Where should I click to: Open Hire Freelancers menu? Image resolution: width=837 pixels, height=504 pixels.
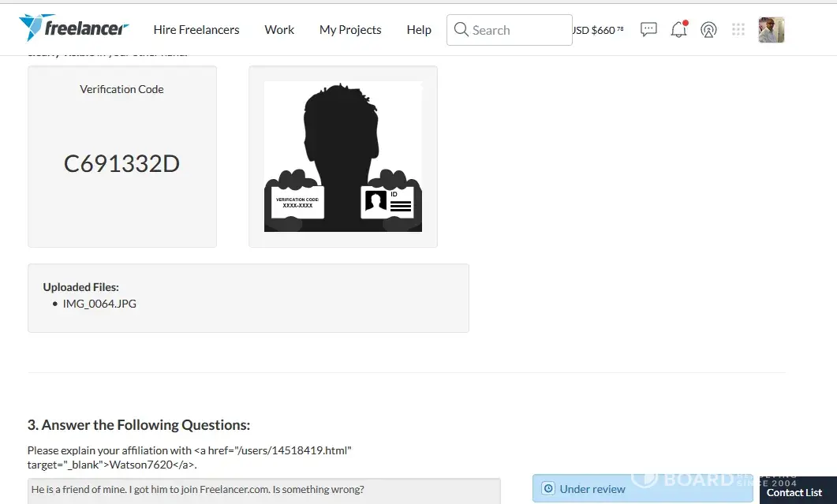196,30
